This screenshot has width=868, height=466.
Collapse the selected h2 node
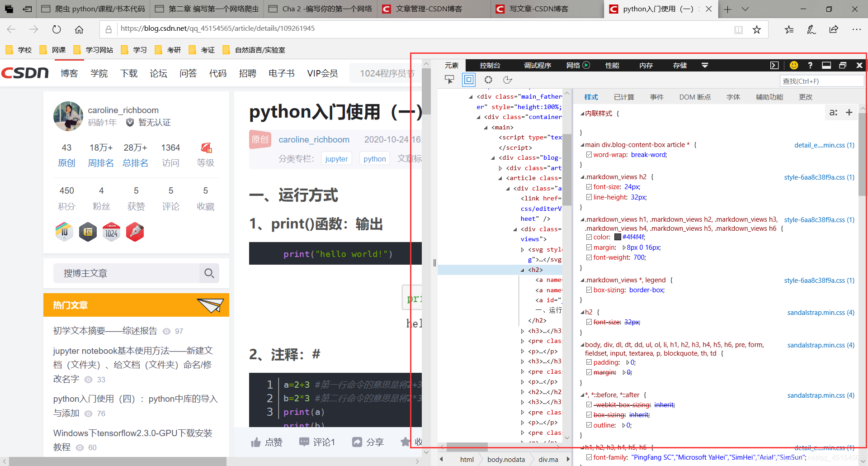(523, 270)
